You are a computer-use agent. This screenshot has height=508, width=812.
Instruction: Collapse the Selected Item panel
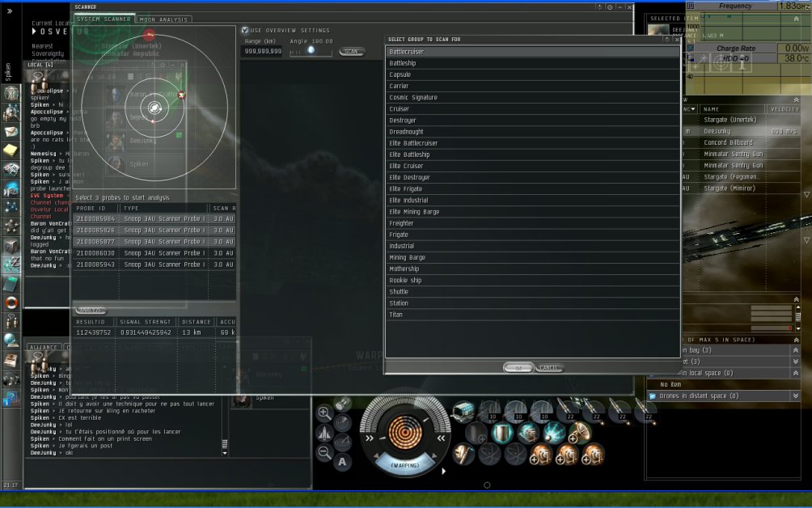[x=796, y=19]
